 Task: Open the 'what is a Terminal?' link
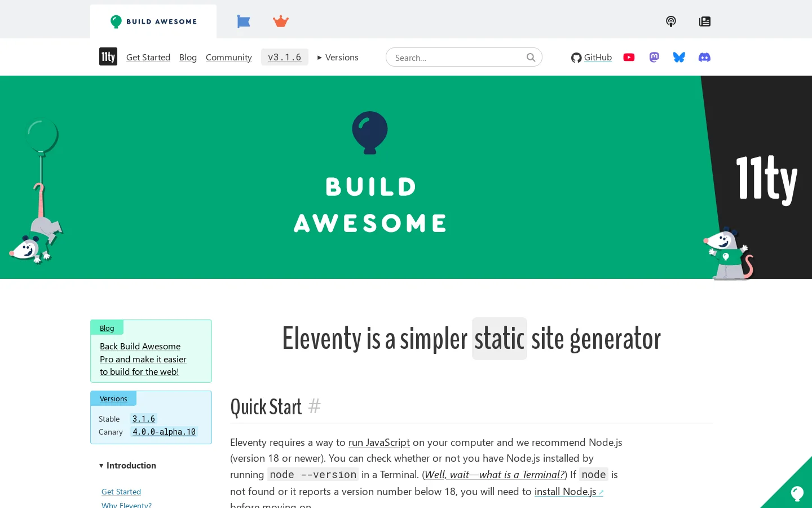495,475
